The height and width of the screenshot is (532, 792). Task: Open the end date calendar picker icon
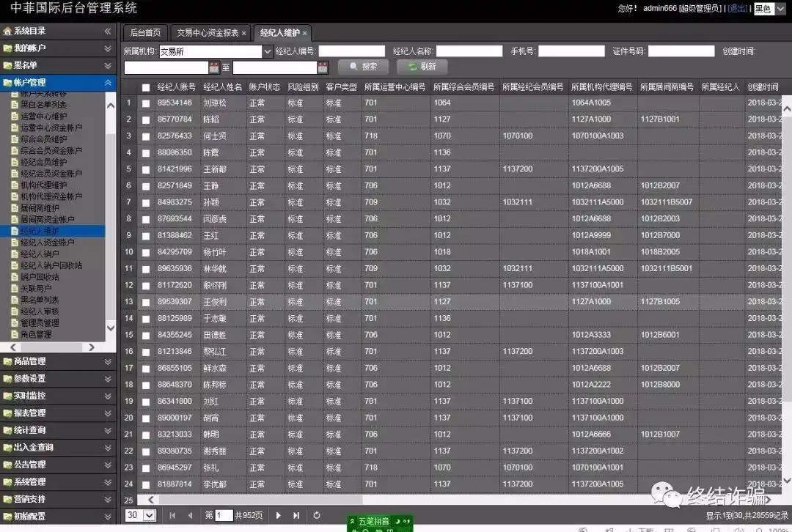pyautogui.click(x=323, y=67)
